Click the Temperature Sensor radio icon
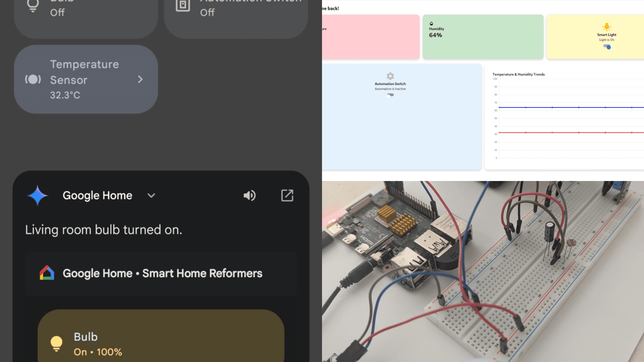This screenshot has height=362, width=644. (x=33, y=79)
